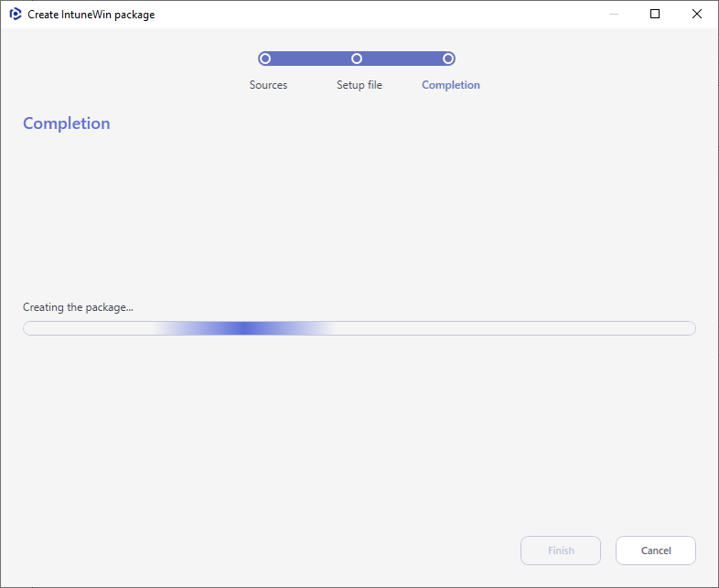Select the Completion step circle marker

[448, 59]
